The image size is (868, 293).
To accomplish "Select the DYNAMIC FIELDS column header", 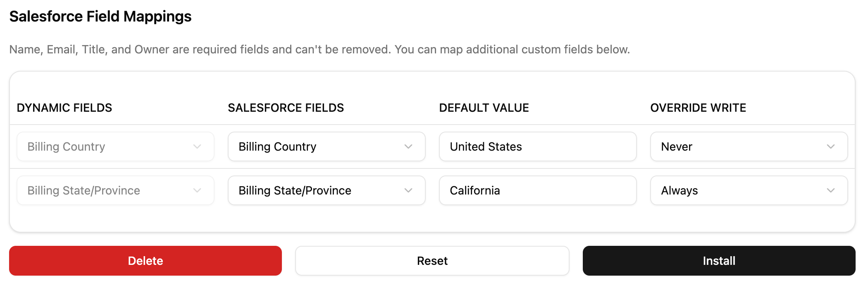I will 64,108.
